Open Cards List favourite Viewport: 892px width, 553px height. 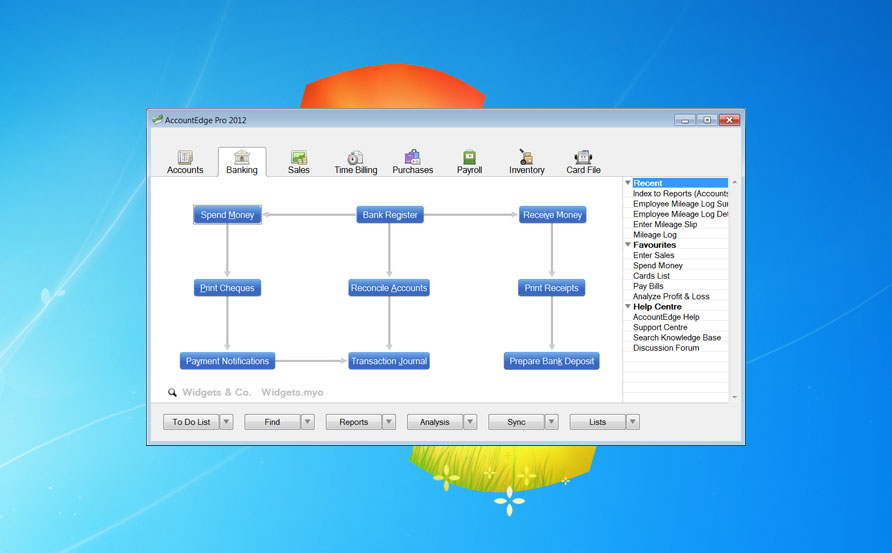pyautogui.click(x=651, y=276)
